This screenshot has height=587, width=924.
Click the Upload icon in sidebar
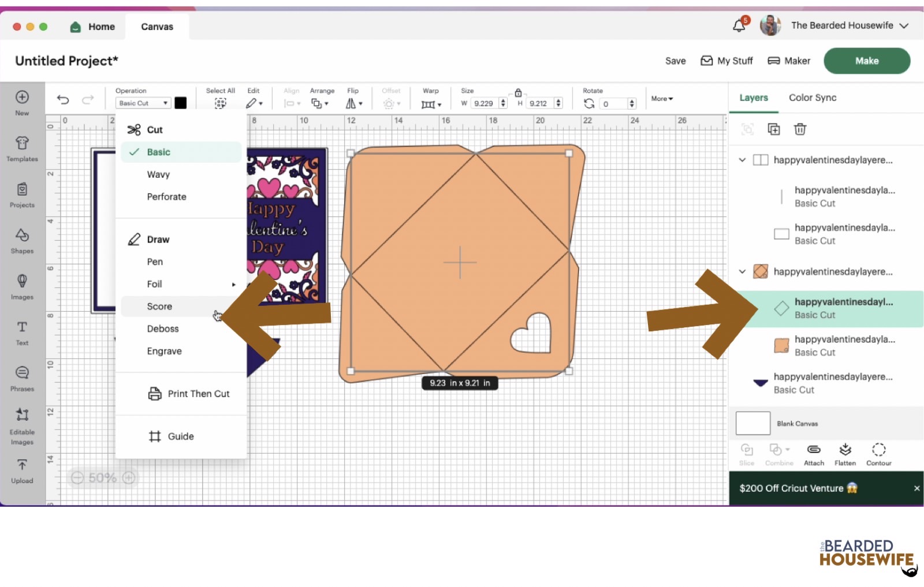[22, 470]
